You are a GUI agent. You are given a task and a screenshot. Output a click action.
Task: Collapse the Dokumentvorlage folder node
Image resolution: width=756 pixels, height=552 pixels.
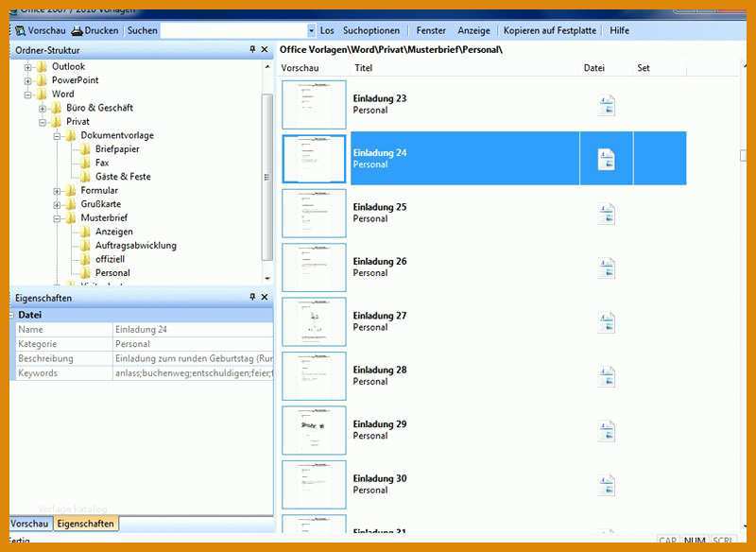point(57,136)
